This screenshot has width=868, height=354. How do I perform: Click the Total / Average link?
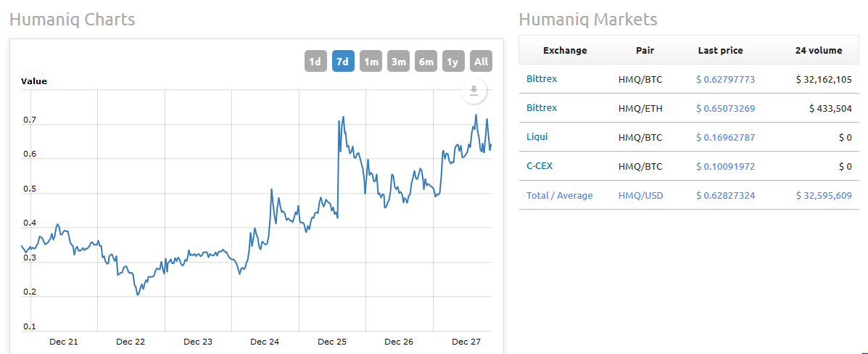pos(560,196)
